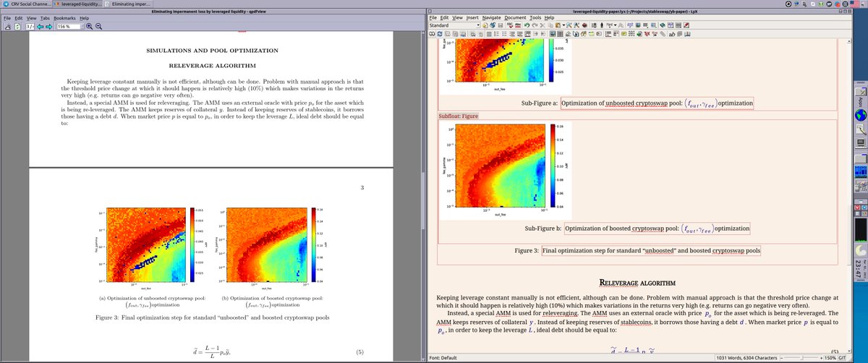Click LyX find and replace icon
The image size is (868, 363).
tap(569, 25)
